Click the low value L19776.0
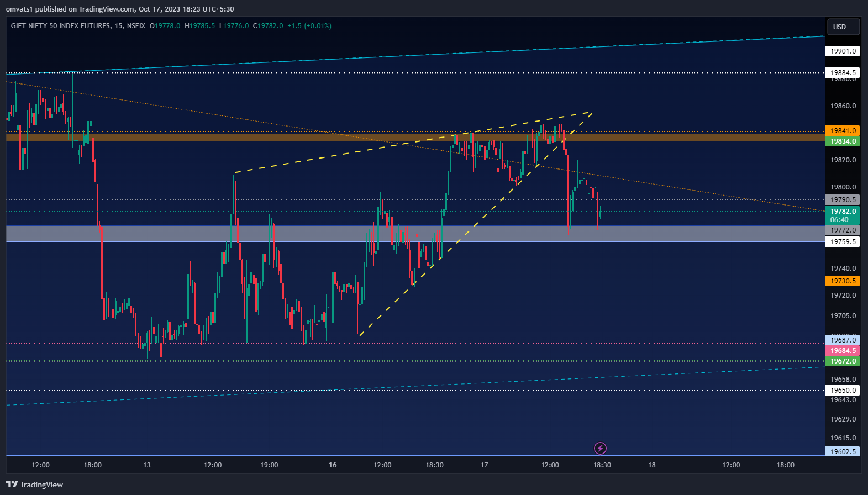This screenshot has width=868, height=495. pos(234,25)
